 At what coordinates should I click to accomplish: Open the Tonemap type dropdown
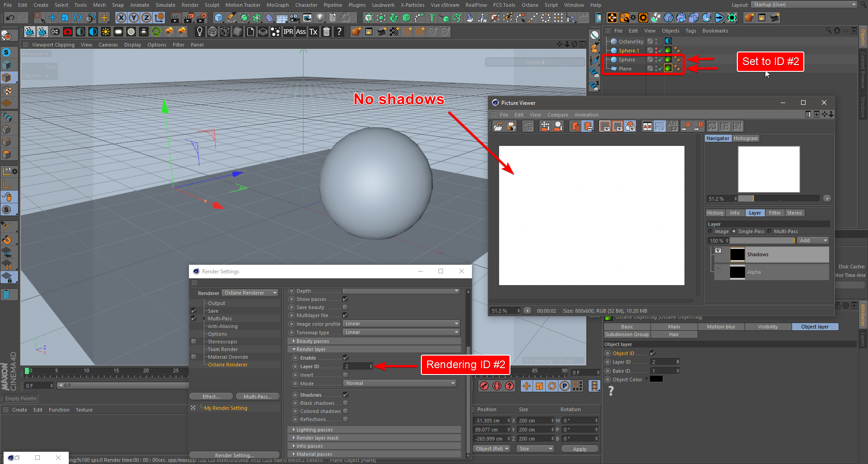point(401,333)
